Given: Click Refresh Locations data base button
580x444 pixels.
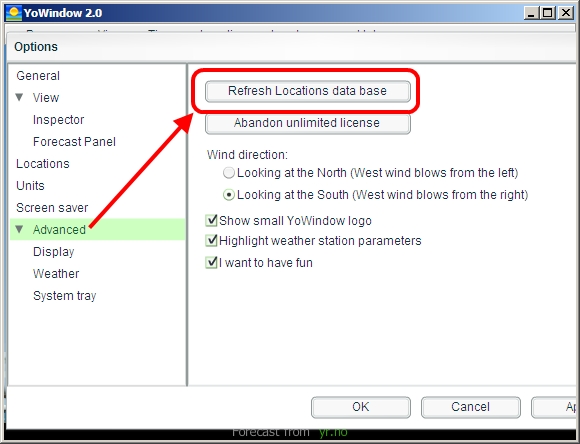Looking at the screenshot, I should coord(307,91).
